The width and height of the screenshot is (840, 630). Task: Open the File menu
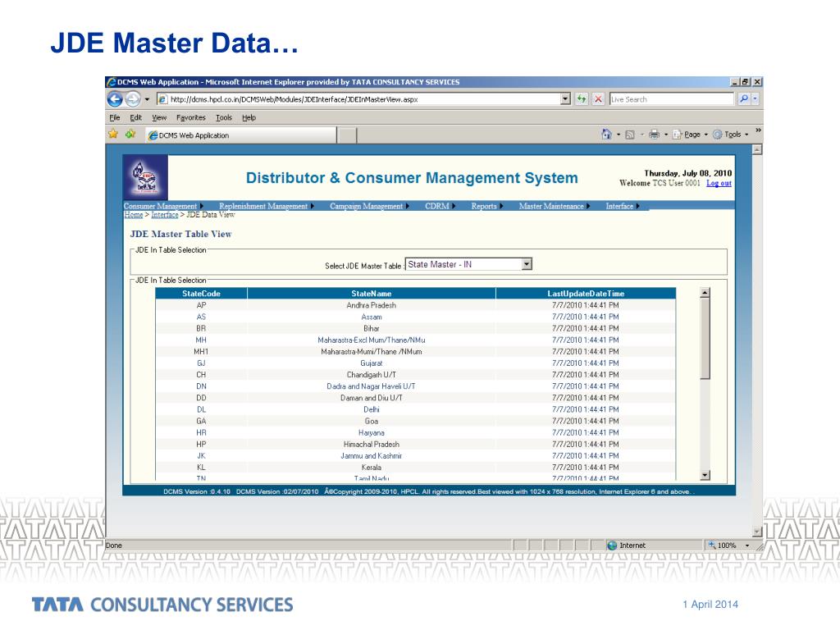pos(115,117)
